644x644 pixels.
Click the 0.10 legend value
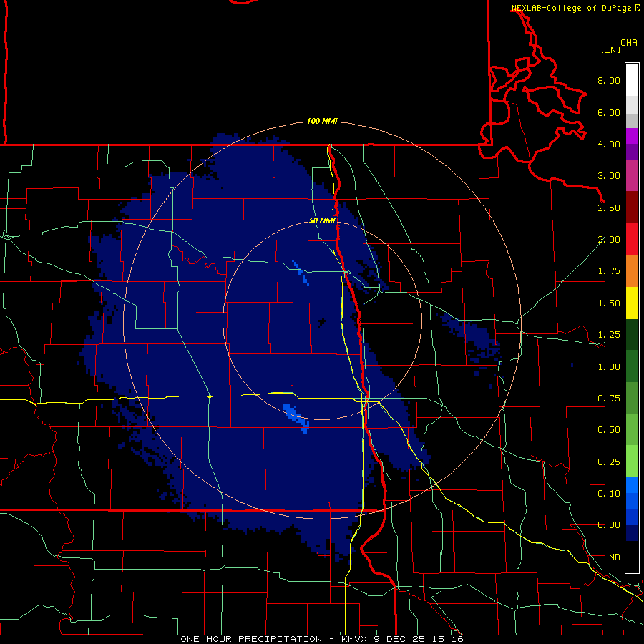(609, 494)
